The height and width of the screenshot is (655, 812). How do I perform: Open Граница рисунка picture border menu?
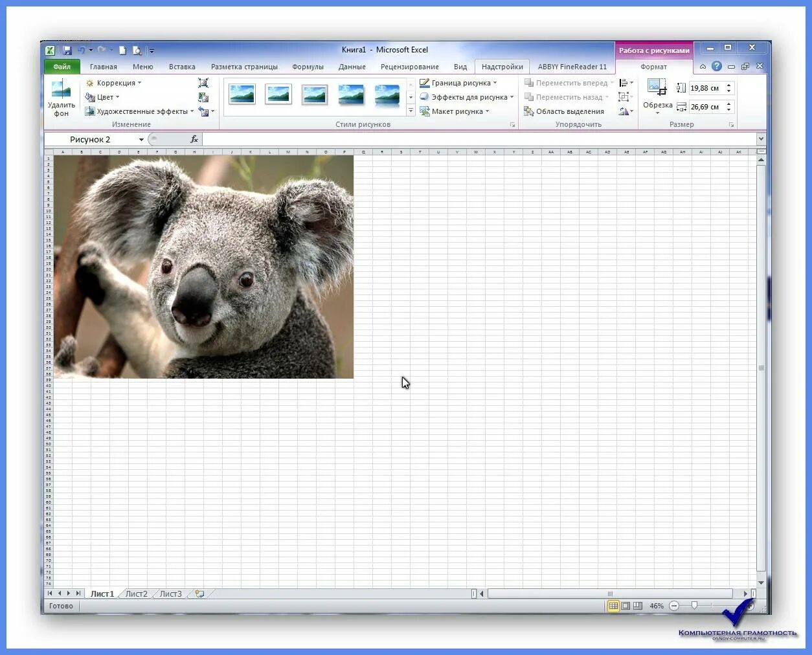458,83
